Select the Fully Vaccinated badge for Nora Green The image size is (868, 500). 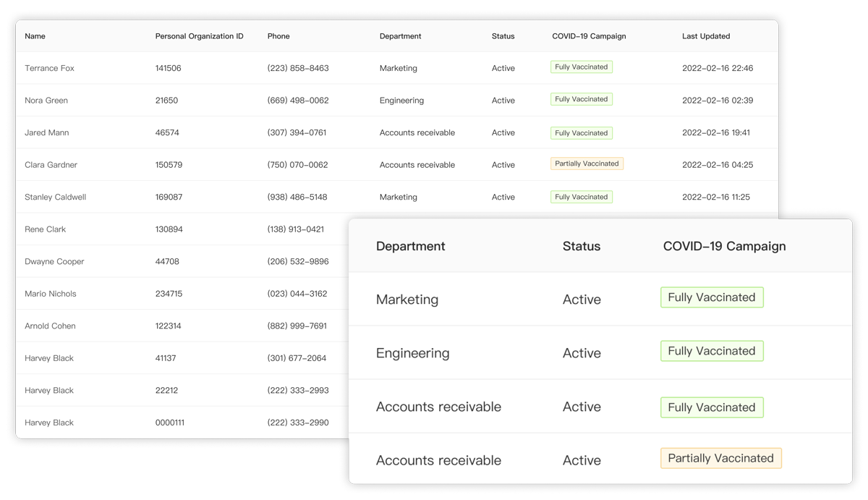pos(582,99)
